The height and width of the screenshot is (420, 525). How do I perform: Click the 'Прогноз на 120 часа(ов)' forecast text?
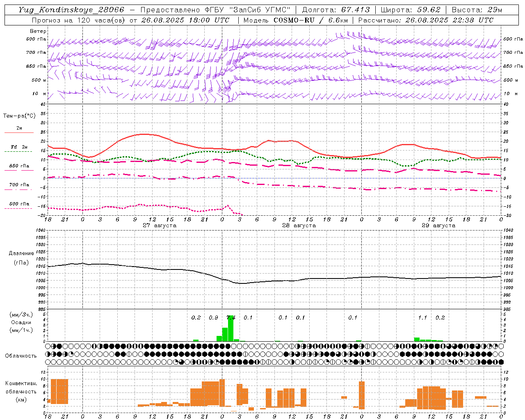pyautogui.click(x=79, y=20)
